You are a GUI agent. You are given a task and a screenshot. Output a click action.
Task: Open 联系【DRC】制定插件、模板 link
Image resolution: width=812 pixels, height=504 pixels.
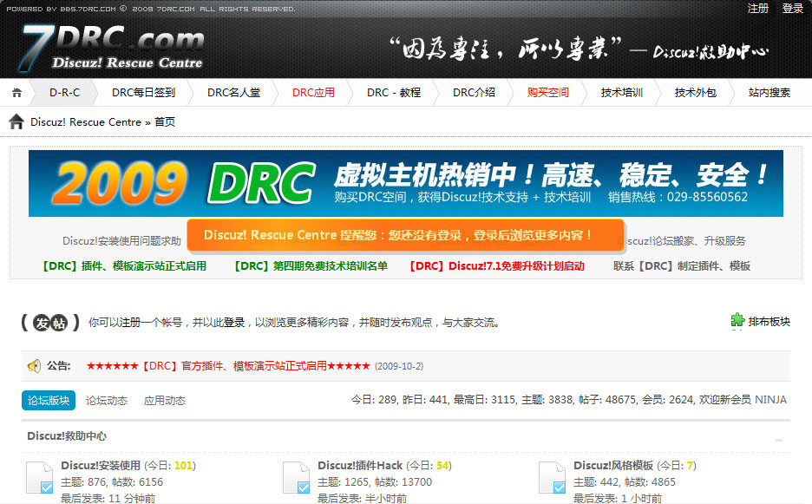[682, 266]
